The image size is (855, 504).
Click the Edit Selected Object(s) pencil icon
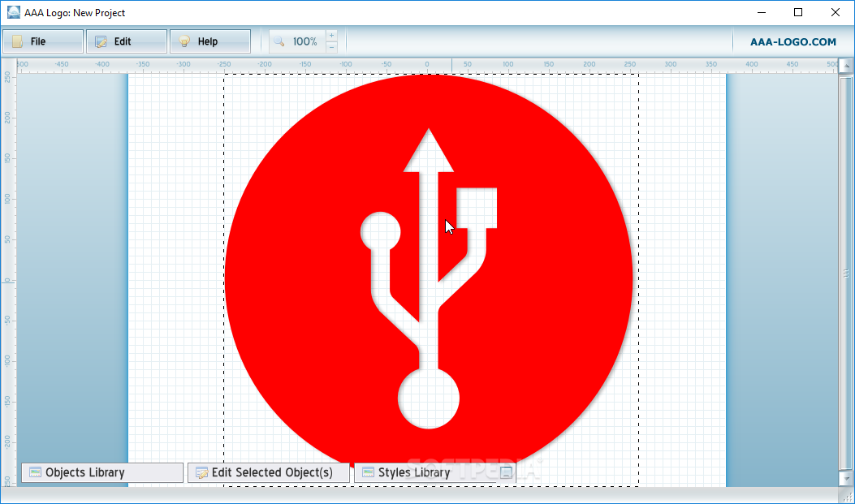201,472
